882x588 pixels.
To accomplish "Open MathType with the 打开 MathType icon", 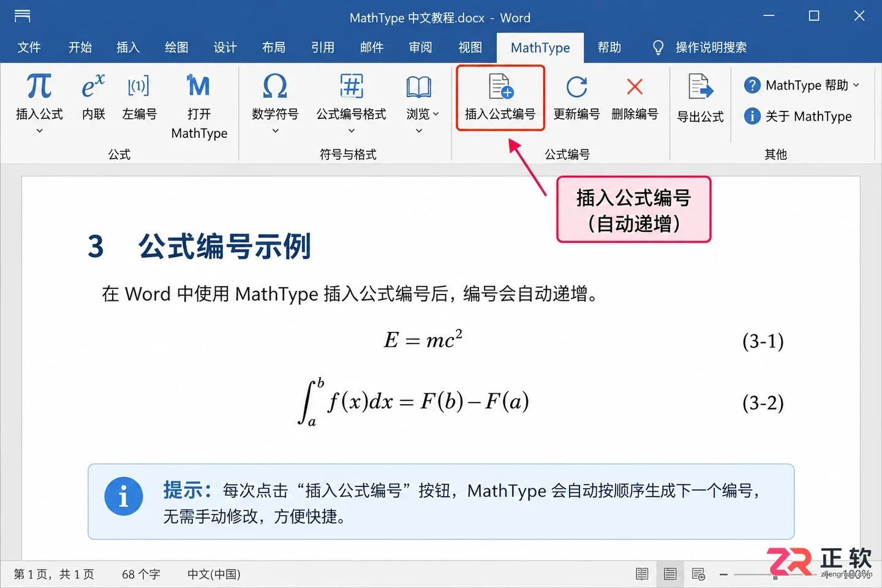I will tap(198, 86).
